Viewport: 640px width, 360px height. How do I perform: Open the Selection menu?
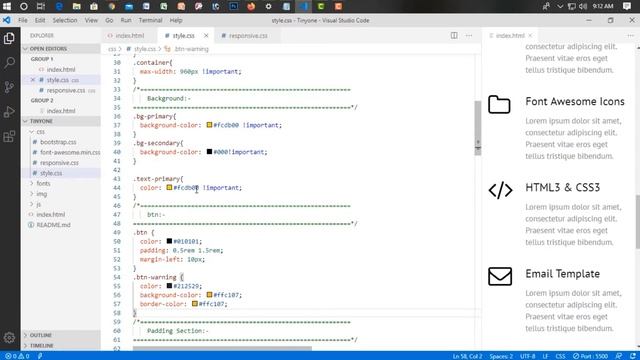(64, 20)
